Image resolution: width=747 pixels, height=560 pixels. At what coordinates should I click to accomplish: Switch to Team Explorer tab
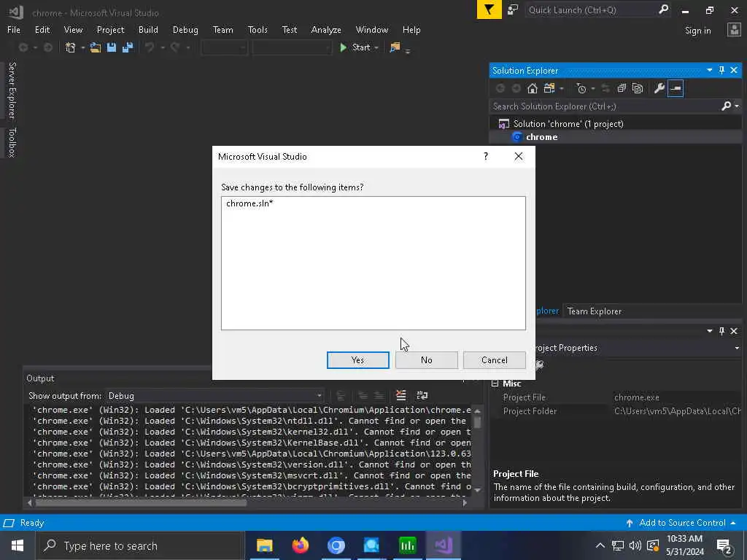click(594, 311)
